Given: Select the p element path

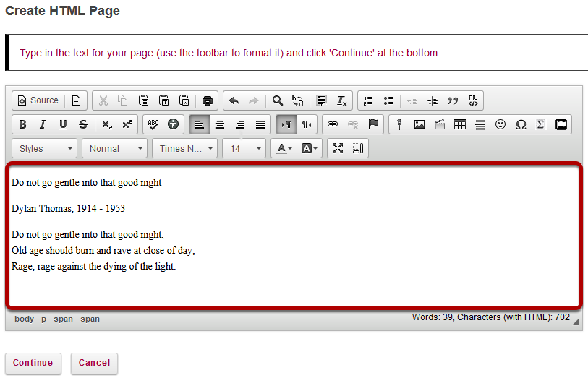Looking at the screenshot, I should 44,319.
